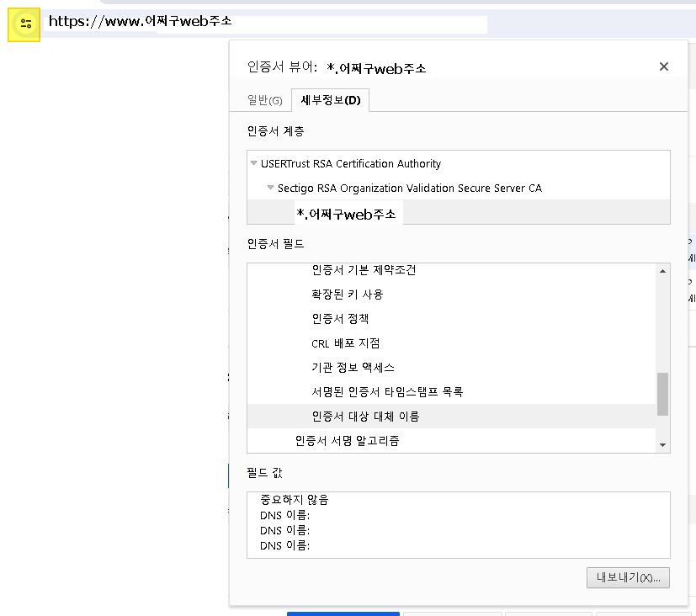This screenshot has width=696, height=616.
Task: Select USERTrust RSA Certification Authority in hierarchy
Action: (351, 164)
